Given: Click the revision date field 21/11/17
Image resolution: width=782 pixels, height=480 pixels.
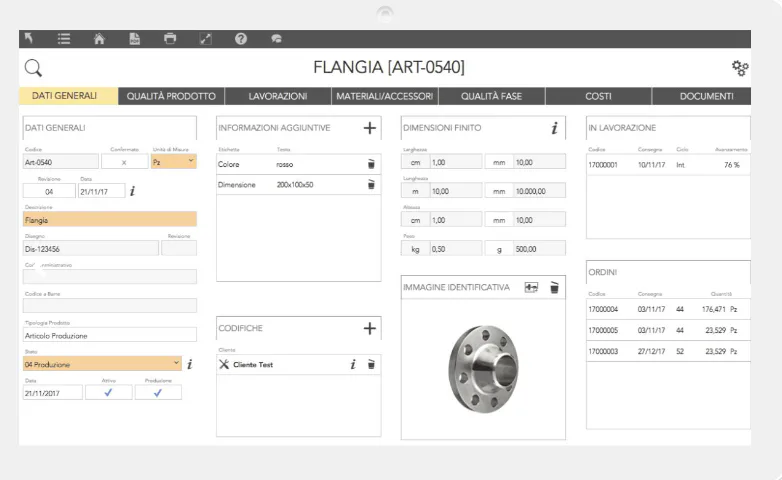Looking at the screenshot, I should coord(101,191).
